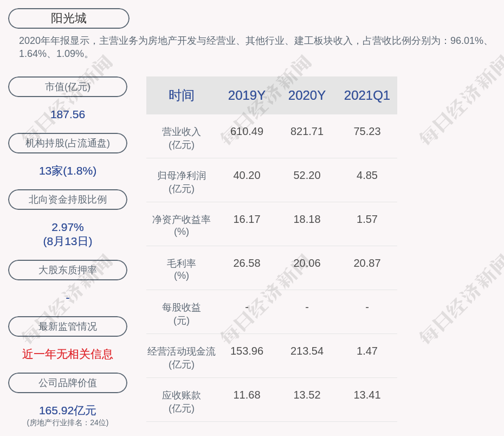Click the 每股收益 row label
The height and width of the screenshot is (436, 504).
pos(182,314)
